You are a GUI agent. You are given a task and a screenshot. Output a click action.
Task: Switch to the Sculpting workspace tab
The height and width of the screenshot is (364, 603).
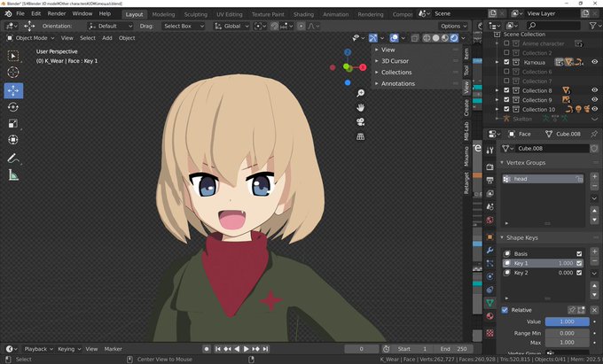195,14
